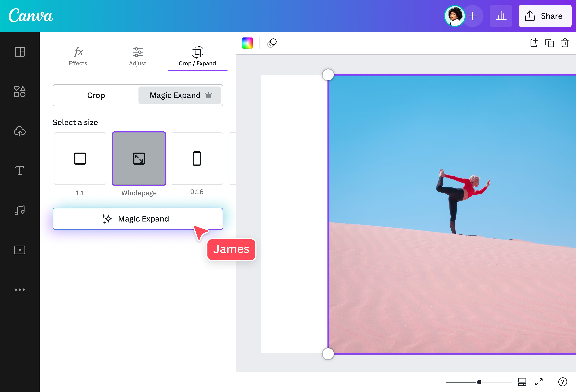This screenshot has height=392, width=576.
Task: Open the rainbow color swatch picker
Action: pos(247,43)
